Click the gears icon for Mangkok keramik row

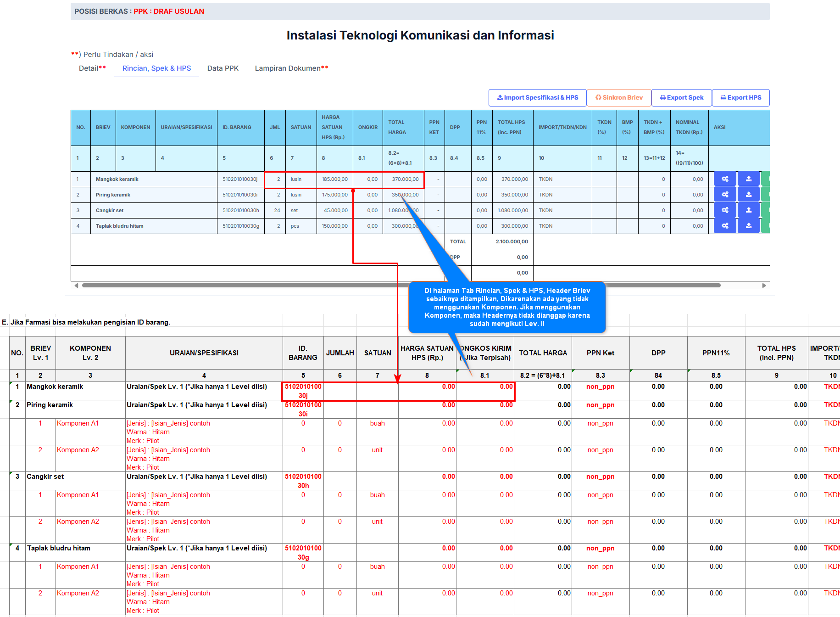tap(725, 179)
